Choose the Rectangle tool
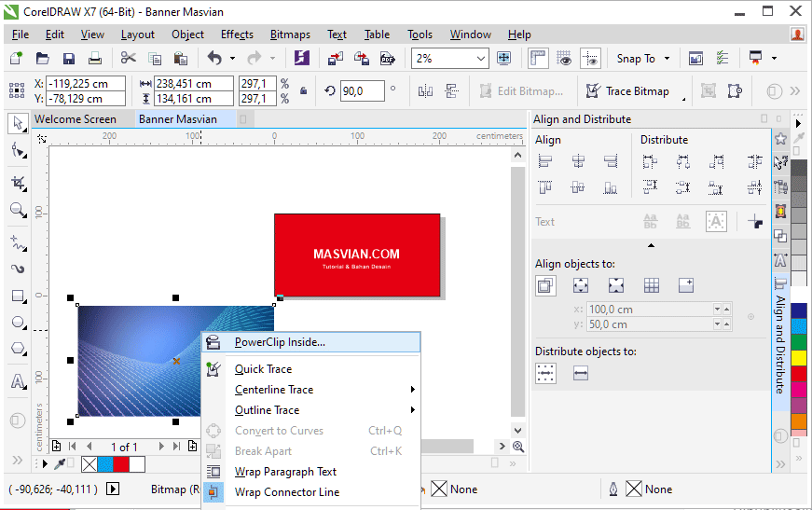812x510 pixels. tap(18, 296)
